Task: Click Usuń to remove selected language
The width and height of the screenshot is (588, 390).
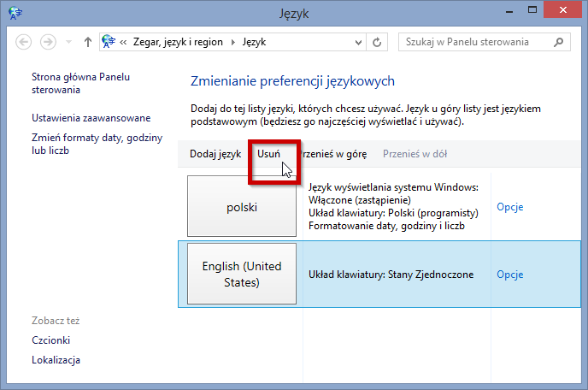Action: pos(268,154)
